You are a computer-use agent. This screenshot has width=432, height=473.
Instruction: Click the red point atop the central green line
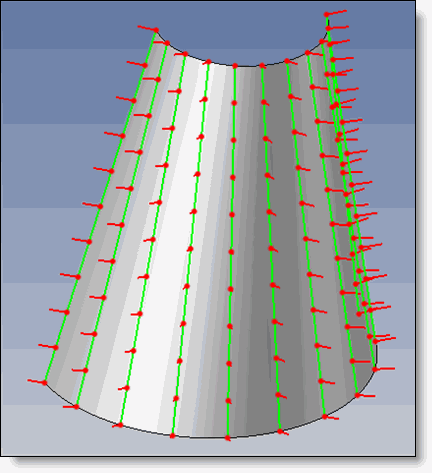pos(235,66)
